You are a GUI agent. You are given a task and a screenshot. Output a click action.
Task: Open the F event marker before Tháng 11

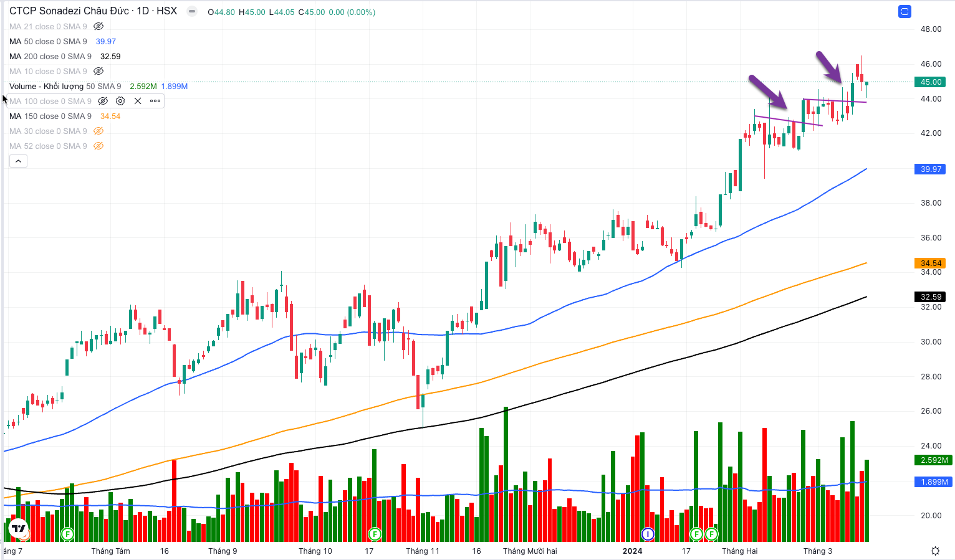coord(375,534)
